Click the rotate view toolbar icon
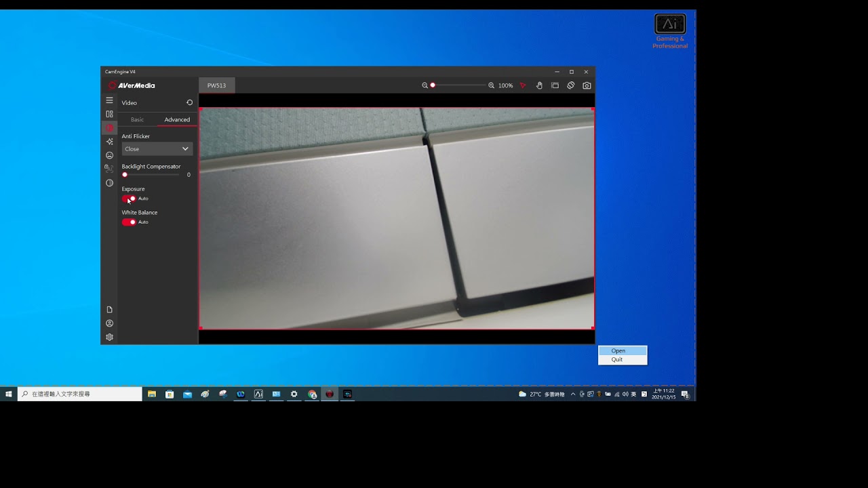Image resolution: width=868 pixels, height=488 pixels. (x=571, y=85)
